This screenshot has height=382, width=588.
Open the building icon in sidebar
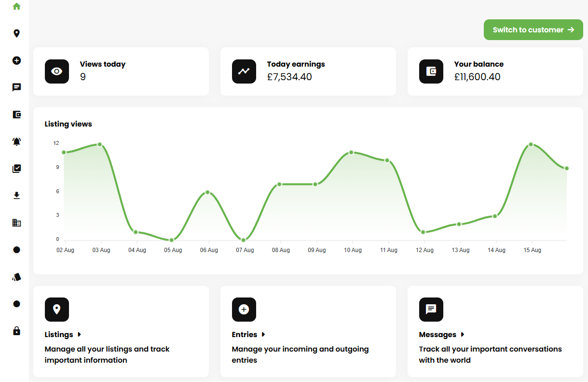click(x=16, y=223)
